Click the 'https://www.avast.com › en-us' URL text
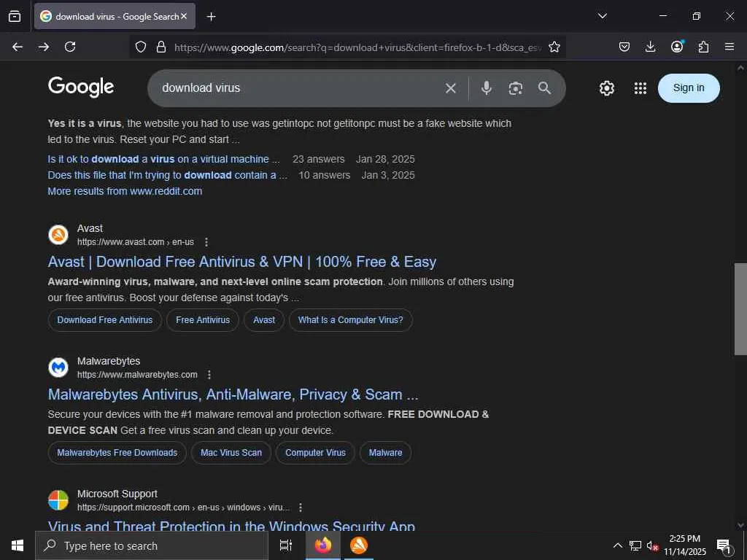This screenshot has width=747, height=560. coord(136,242)
